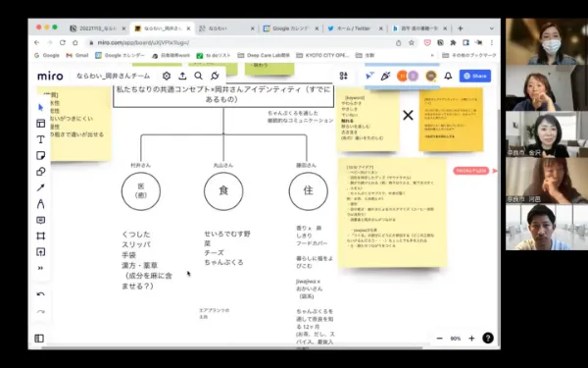Open Chrome three-dot menu
Image resolution: width=588 pixels, height=368 pixels.
492,43
